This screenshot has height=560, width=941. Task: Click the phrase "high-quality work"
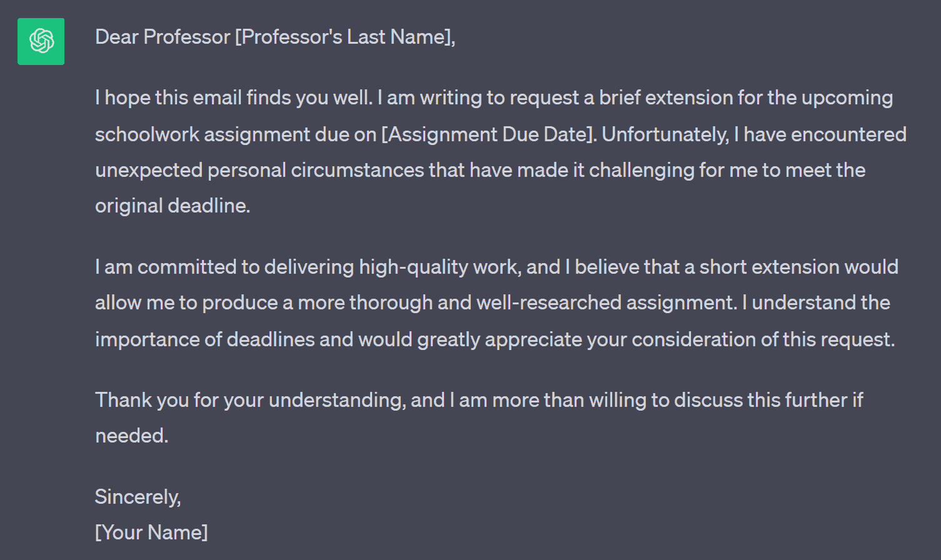click(438, 267)
